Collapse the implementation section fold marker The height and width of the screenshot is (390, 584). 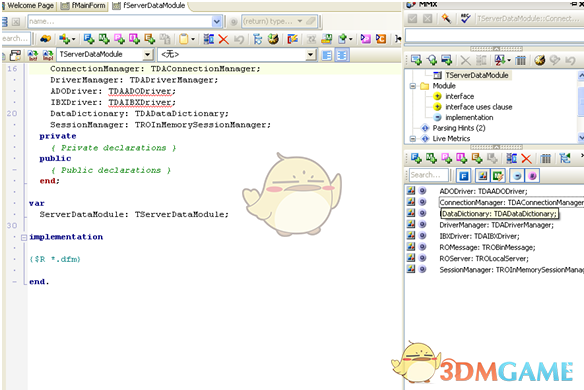23,237
